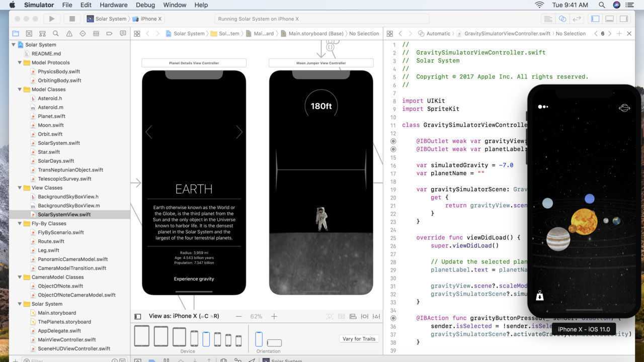This screenshot has width=644, height=362.
Task: Collapse the CameraModel Classes group
Action: (x=20, y=277)
